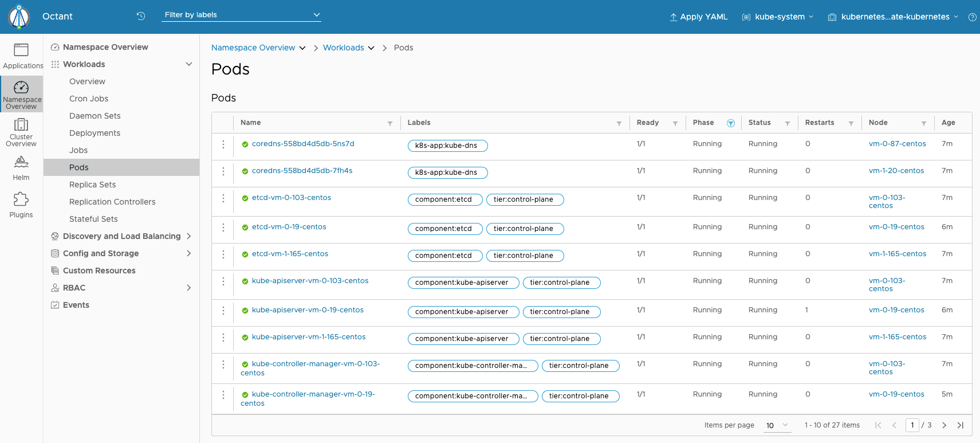Click Apply YAML button
The image size is (980, 443).
698,17
